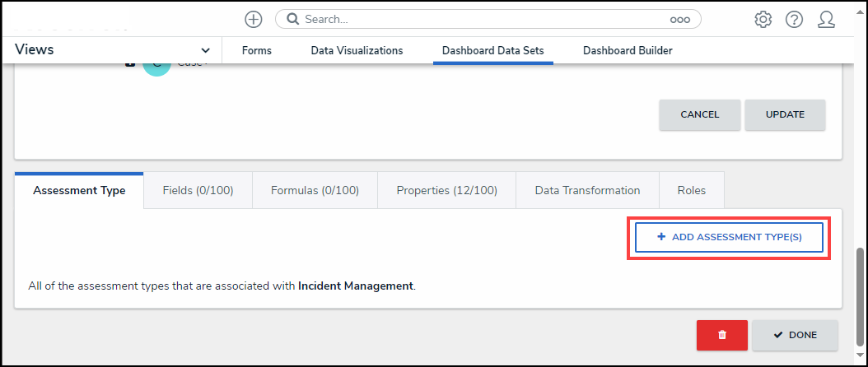Click Add Assessment Type(s) button

click(x=729, y=237)
